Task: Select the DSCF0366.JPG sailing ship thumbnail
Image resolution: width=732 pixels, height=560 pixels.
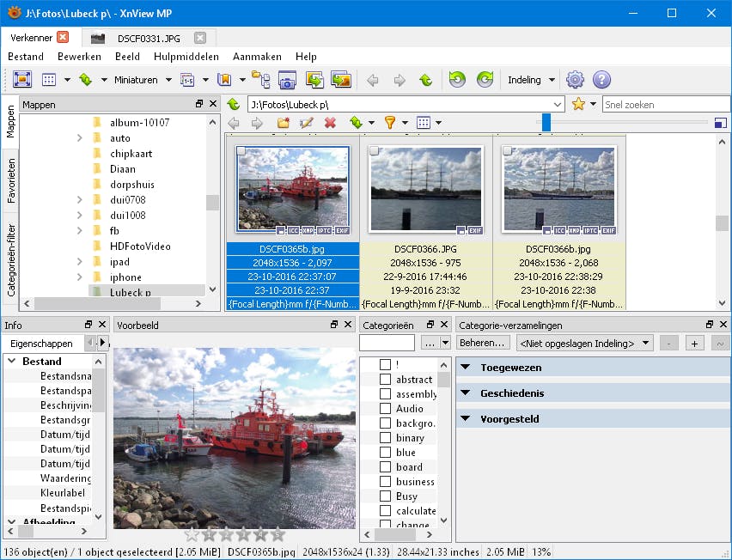Action: point(425,189)
